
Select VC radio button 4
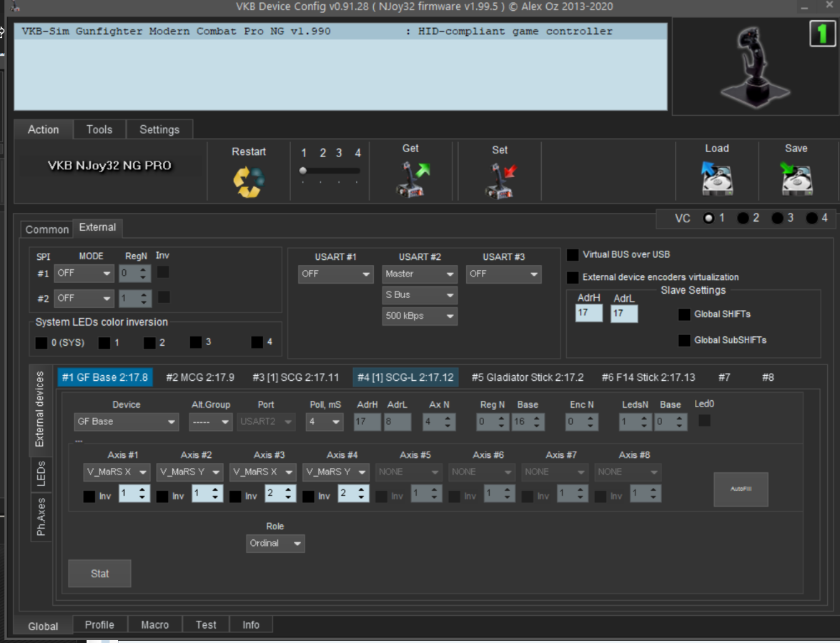click(811, 218)
